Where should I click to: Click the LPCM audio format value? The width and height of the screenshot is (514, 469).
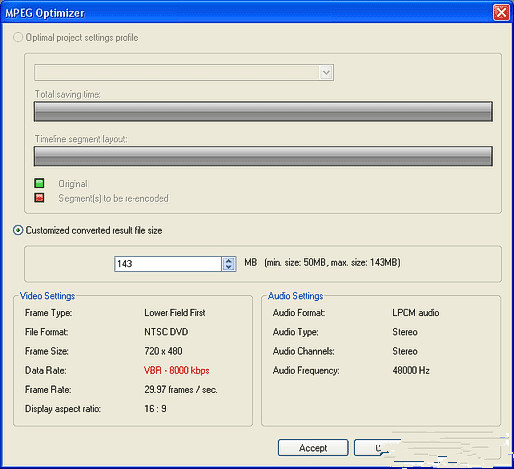[416, 313]
